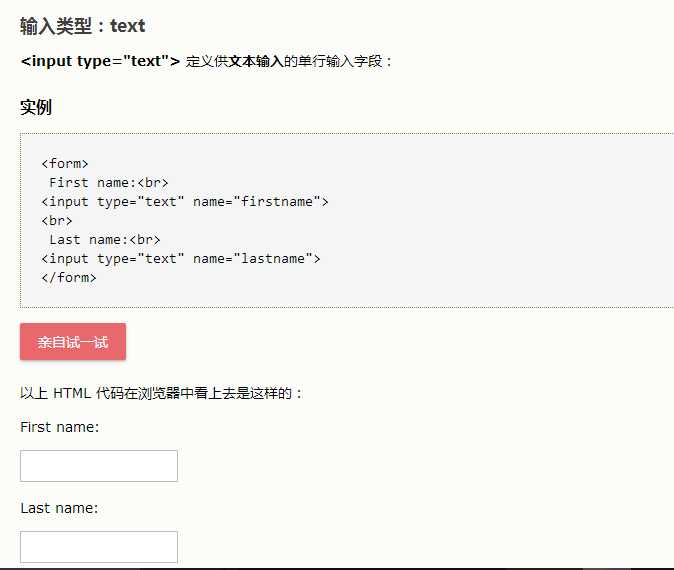This screenshot has height=570, width=674.
Task: Click the 实例 section heading
Action: point(36,108)
